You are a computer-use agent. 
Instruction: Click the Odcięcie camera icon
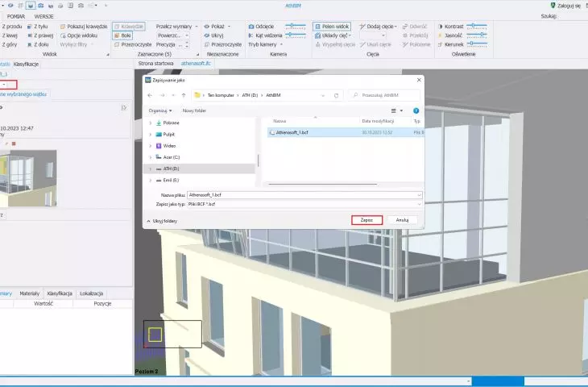tap(251, 27)
